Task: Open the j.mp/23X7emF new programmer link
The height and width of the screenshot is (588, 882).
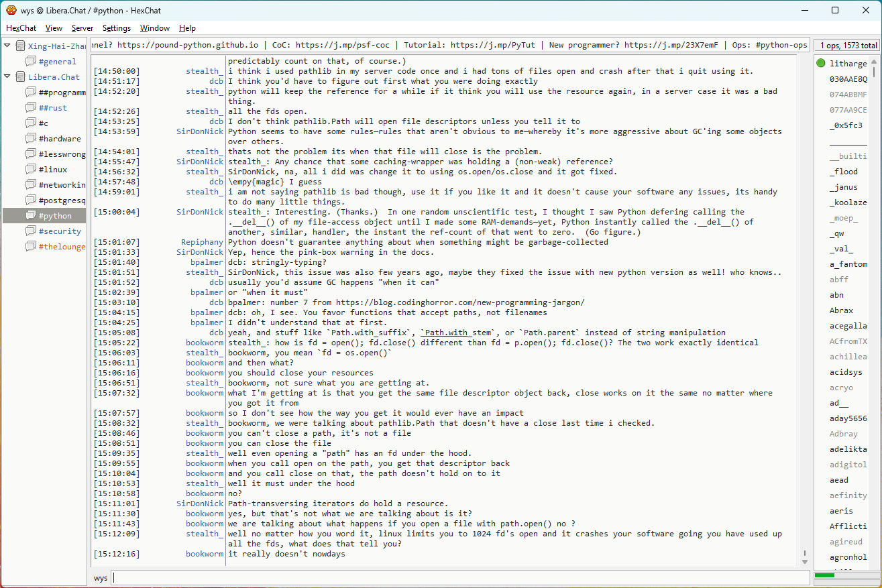Action: coord(671,46)
